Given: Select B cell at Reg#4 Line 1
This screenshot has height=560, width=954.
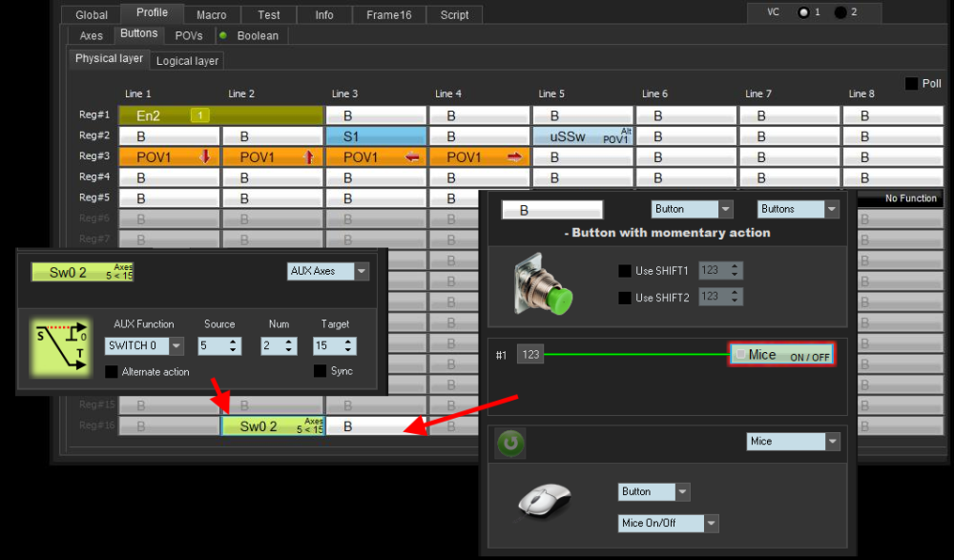Looking at the screenshot, I should 169,177.
